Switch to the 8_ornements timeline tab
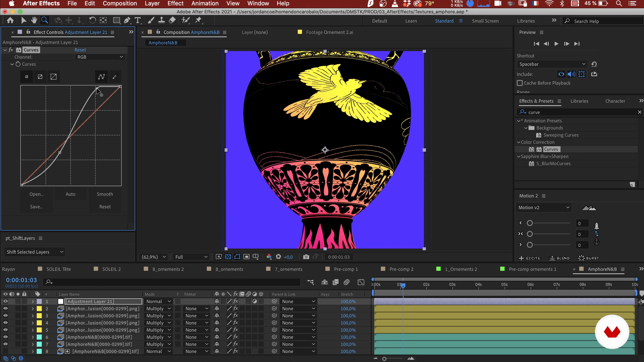The height and width of the screenshot is (362, 644). (x=229, y=269)
